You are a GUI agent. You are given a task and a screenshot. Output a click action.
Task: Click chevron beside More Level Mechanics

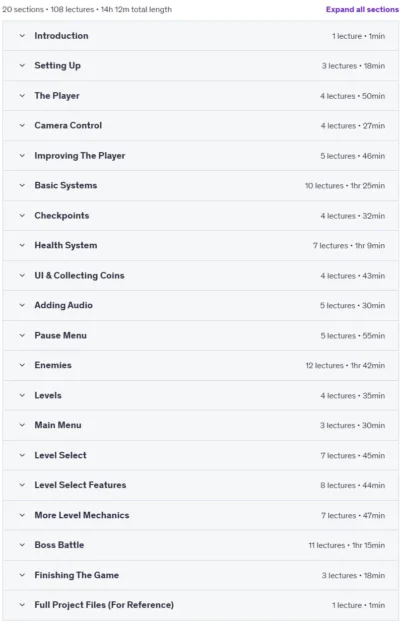click(x=22, y=515)
